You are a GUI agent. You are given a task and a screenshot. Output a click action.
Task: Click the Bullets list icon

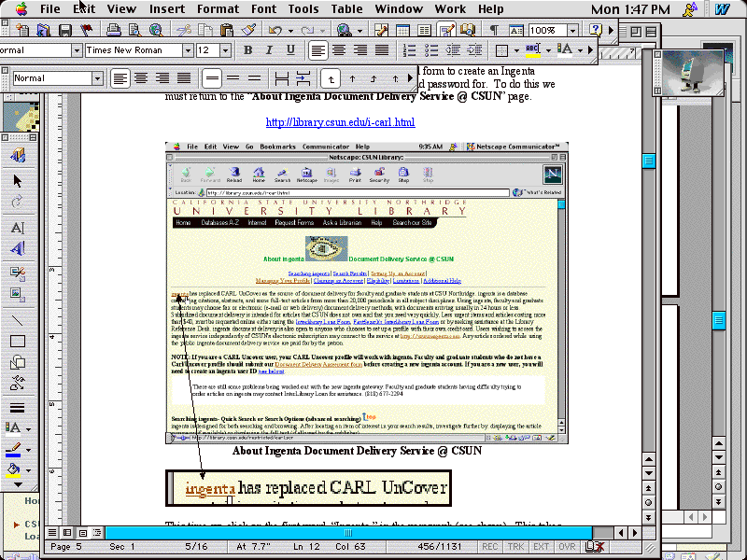[x=430, y=50]
